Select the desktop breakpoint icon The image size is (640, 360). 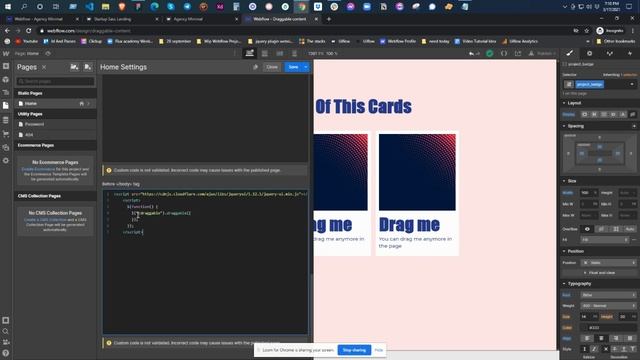point(249,53)
